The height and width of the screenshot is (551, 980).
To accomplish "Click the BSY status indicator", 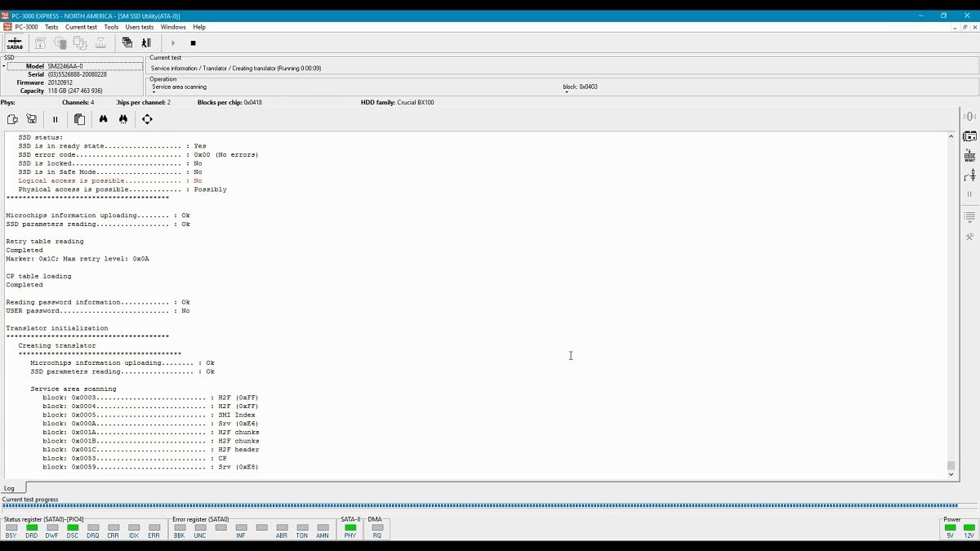I will tap(11, 528).
